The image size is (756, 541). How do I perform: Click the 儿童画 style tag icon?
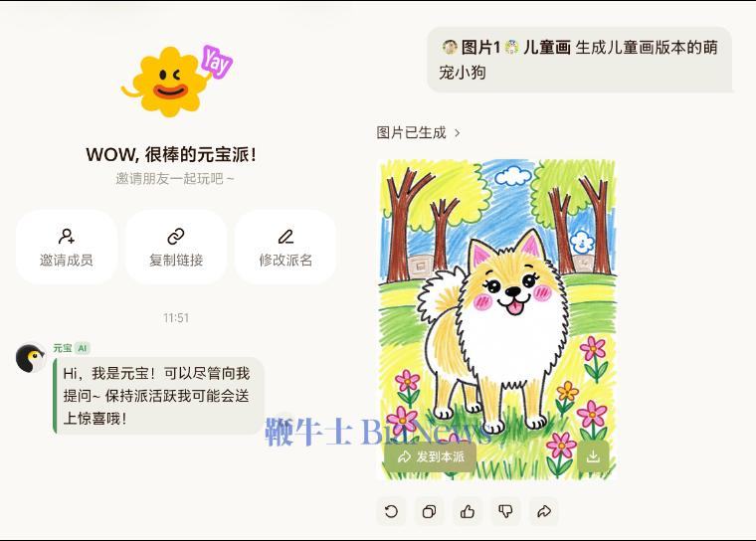(512, 48)
